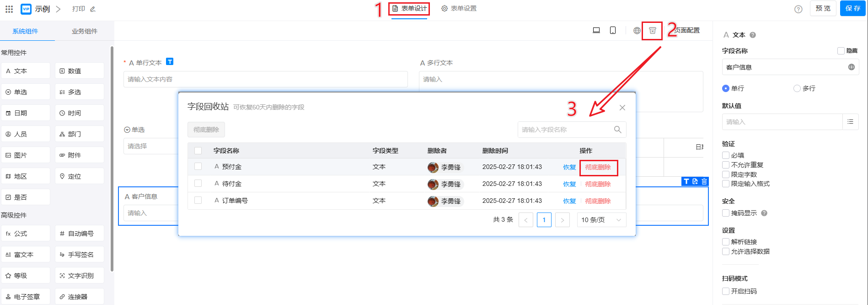This screenshot has width=868, height=305.
Task: Click the globe language icon in toolbar
Action: (637, 31)
